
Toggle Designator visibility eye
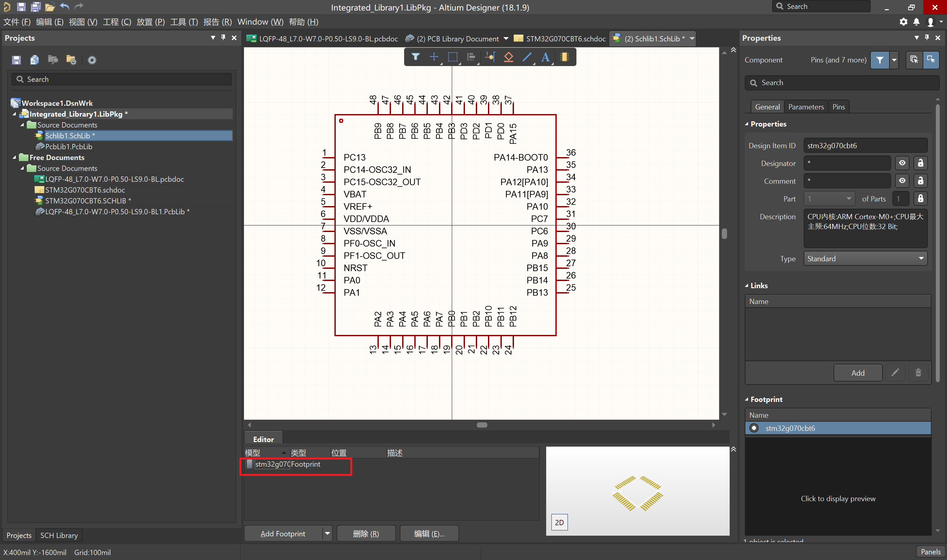point(902,163)
